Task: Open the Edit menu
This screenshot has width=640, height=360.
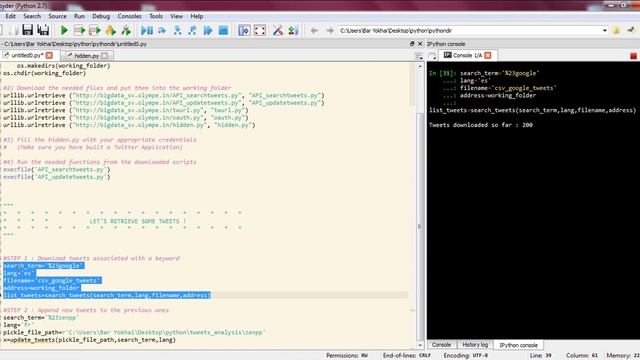Action: (10, 16)
